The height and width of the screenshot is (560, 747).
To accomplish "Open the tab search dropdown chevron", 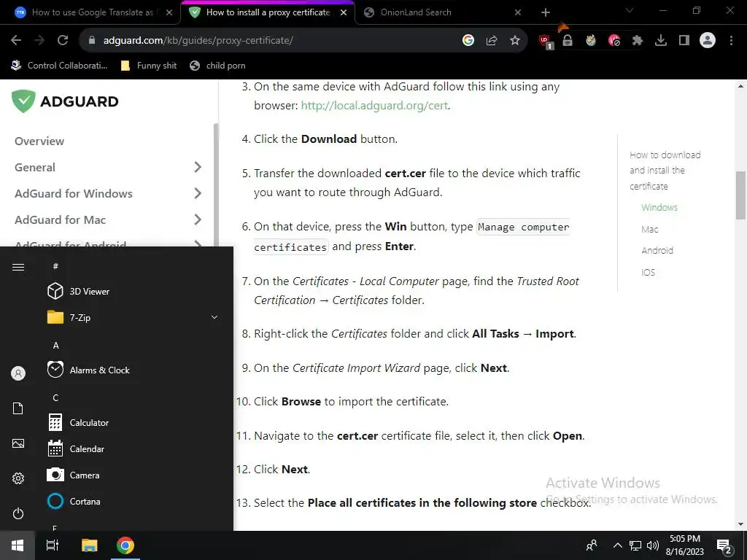I will pyautogui.click(x=630, y=10).
